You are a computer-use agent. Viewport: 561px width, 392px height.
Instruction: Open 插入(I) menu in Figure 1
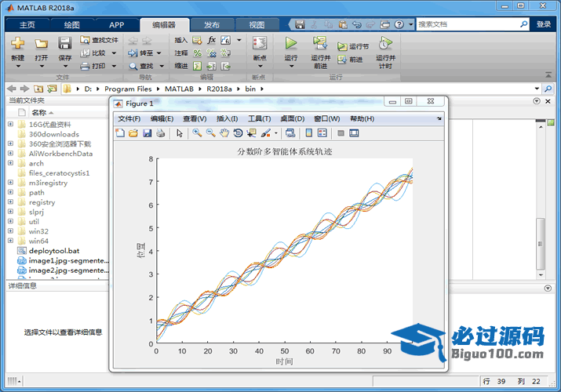tap(228, 118)
